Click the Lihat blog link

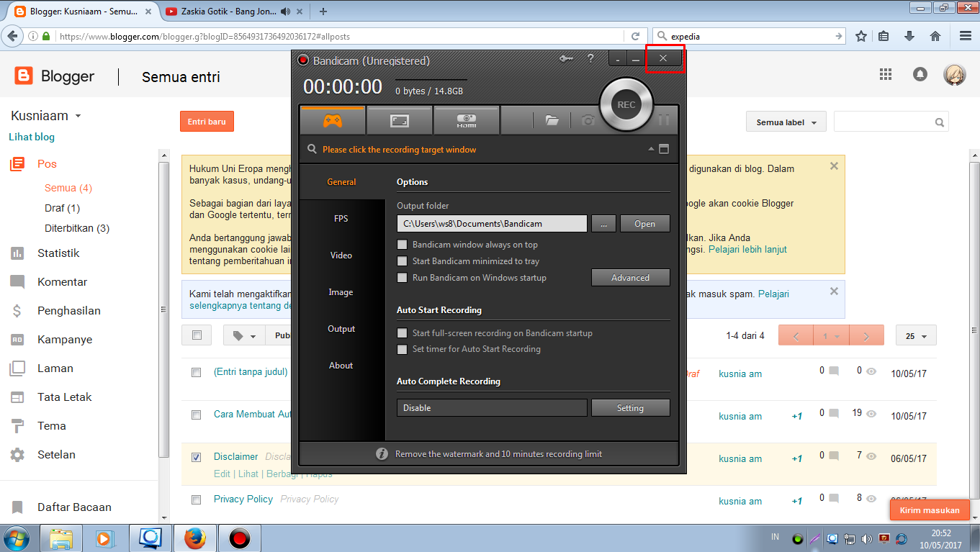click(x=32, y=137)
